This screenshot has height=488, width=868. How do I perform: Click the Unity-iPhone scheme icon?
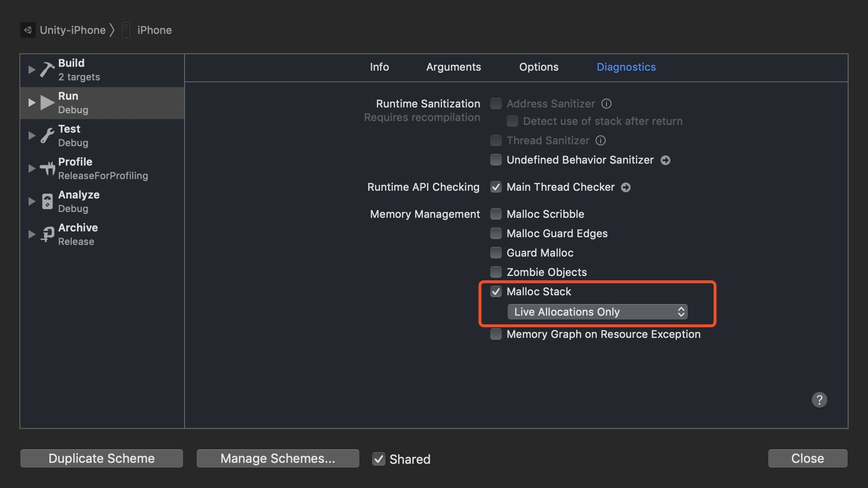pyautogui.click(x=28, y=30)
